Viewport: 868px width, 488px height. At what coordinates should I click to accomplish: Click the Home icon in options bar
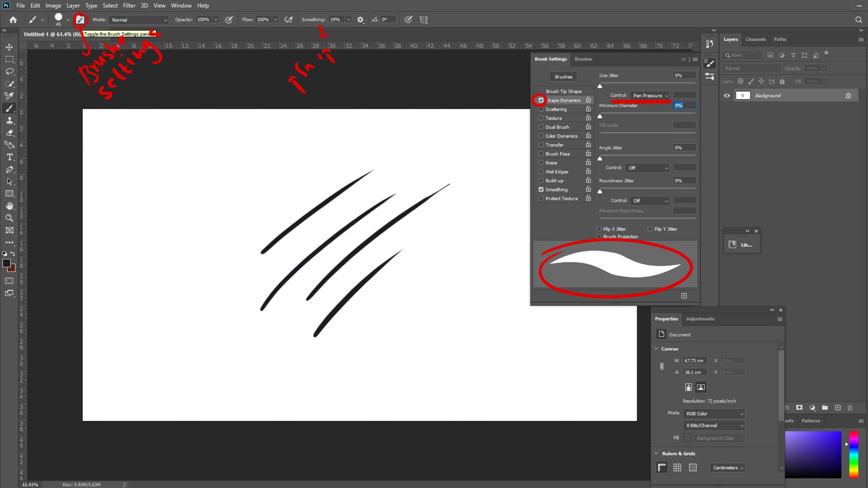[13, 20]
